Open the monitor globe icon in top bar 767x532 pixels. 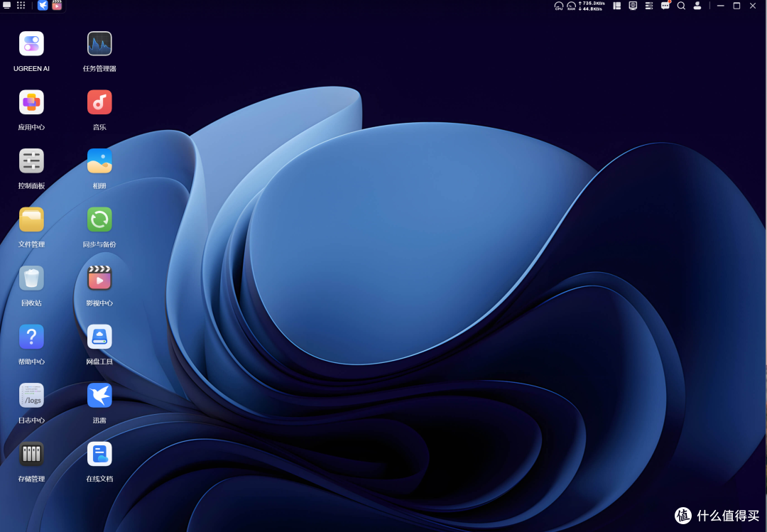point(633,6)
